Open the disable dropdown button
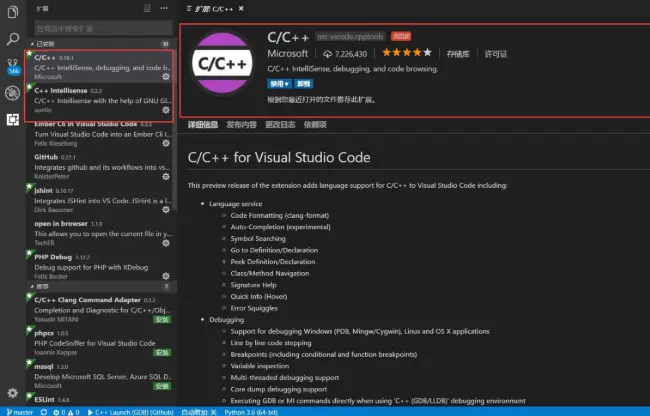Screen dimensions: 650x416 [279, 84]
